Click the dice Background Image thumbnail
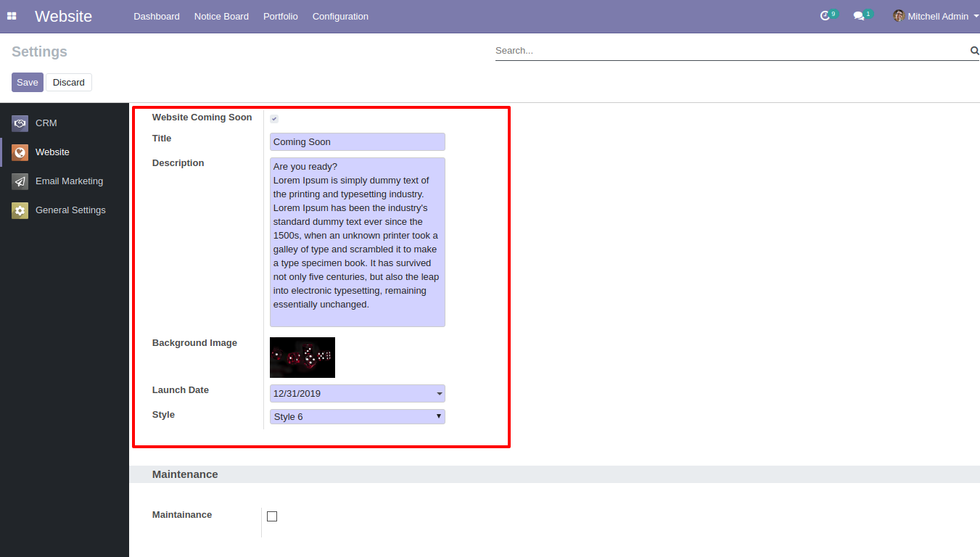980x557 pixels. (x=302, y=358)
